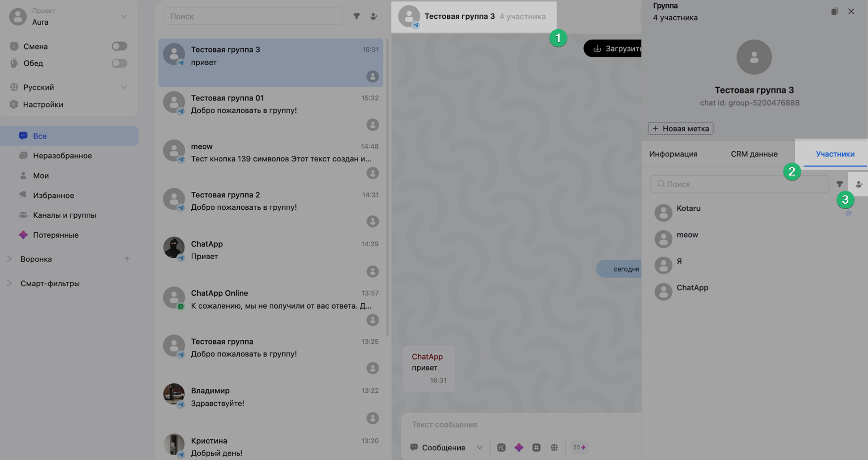Expand the Aura project dropdown
The image size is (868, 460).
pos(124,17)
